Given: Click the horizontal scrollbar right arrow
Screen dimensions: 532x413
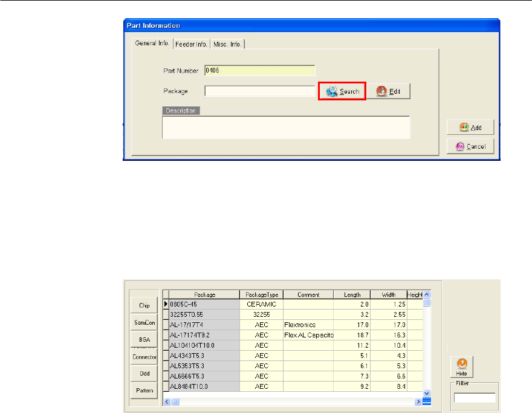Looking at the screenshot, I should [x=418, y=402].
